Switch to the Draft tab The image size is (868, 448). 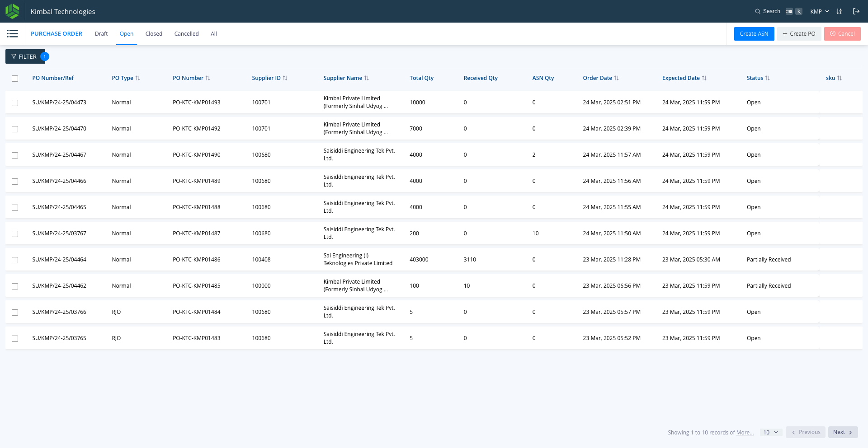(101, 34)
